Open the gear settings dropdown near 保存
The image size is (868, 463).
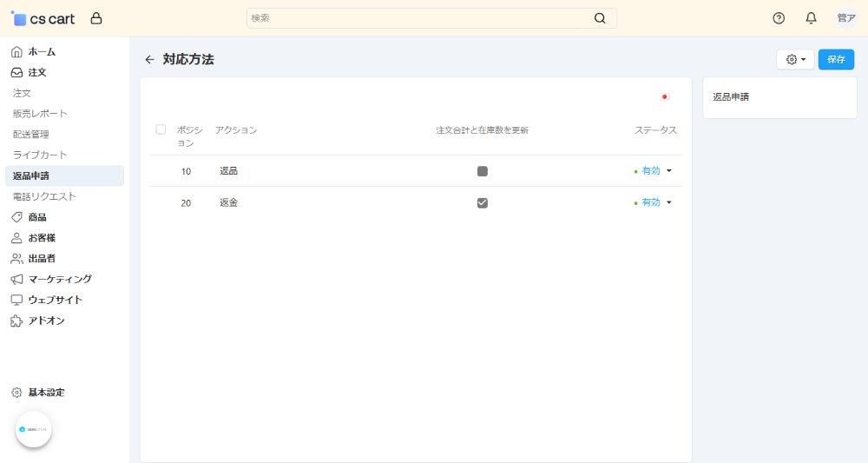click(795, 59)
